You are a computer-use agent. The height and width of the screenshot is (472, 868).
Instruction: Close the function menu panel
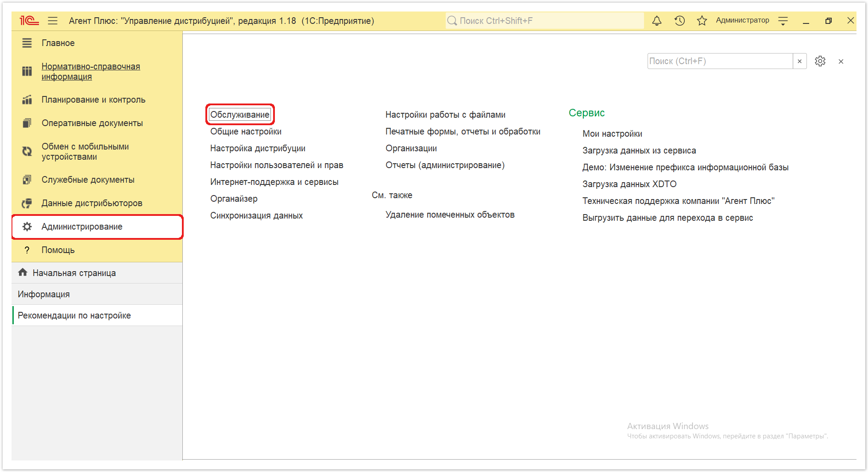click(x=841, y=61)
